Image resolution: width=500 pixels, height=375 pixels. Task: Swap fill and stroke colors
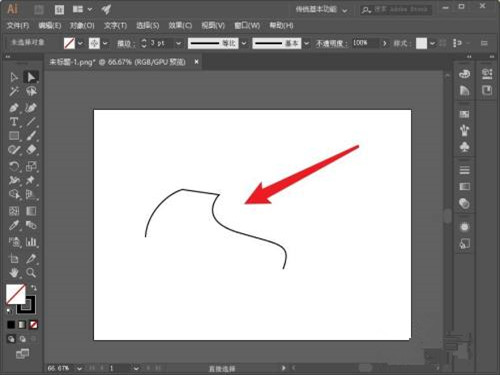point(33,288)
